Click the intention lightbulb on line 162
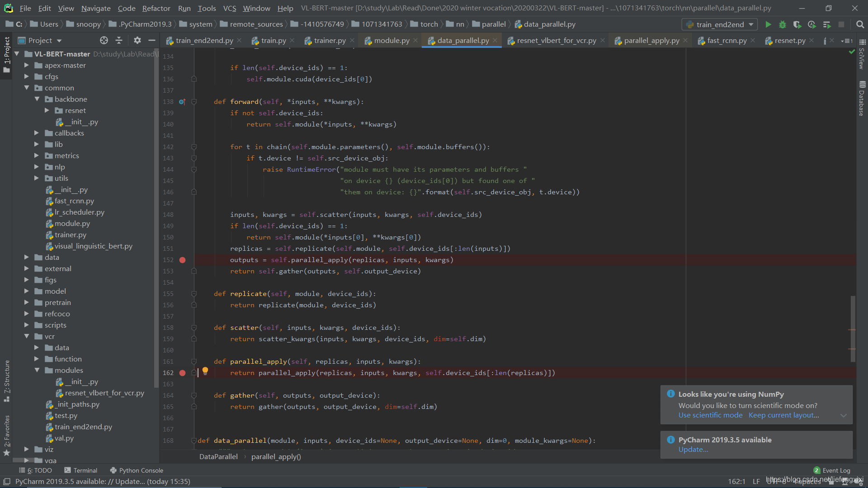 [x=205, y=371]
